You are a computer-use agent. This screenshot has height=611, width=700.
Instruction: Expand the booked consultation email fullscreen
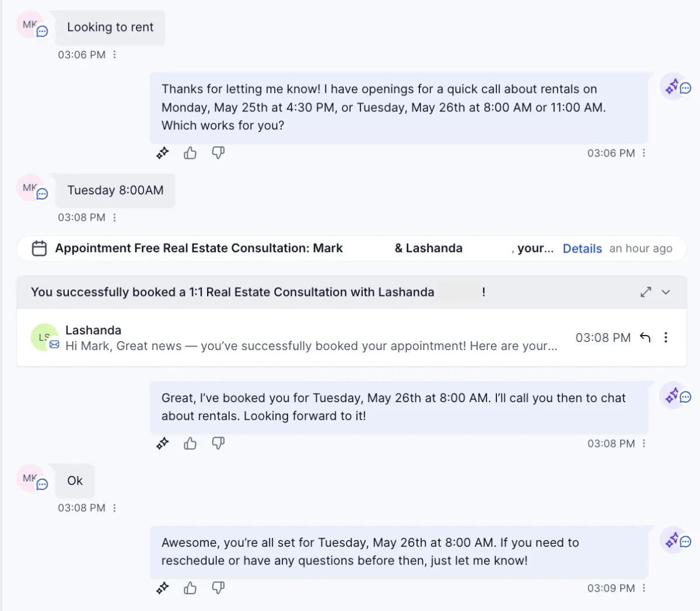(x=646, y=292)
